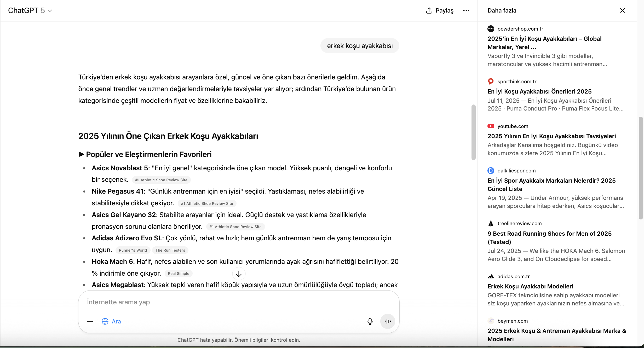644x348 pixels.
Task: Click the bold 'Nike Pegasus 41' text
Action: [118, 191]
